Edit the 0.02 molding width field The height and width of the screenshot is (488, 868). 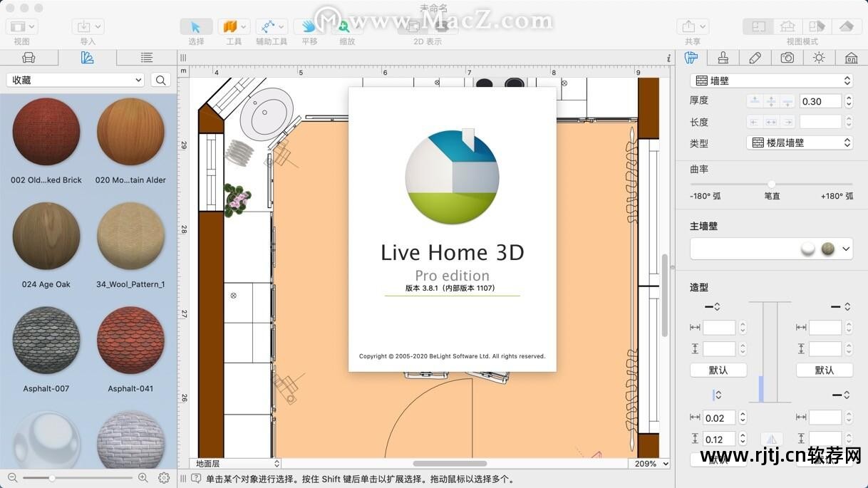pos(719,418)
